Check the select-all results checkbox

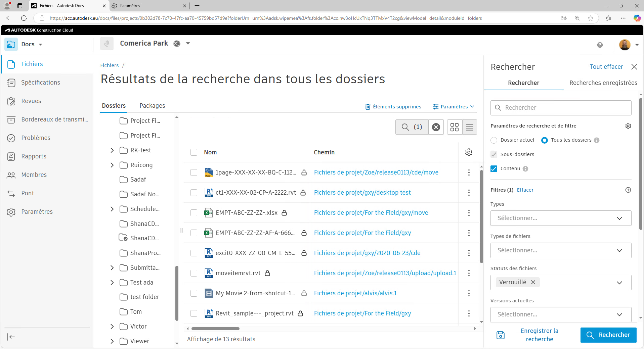point(194,152)
